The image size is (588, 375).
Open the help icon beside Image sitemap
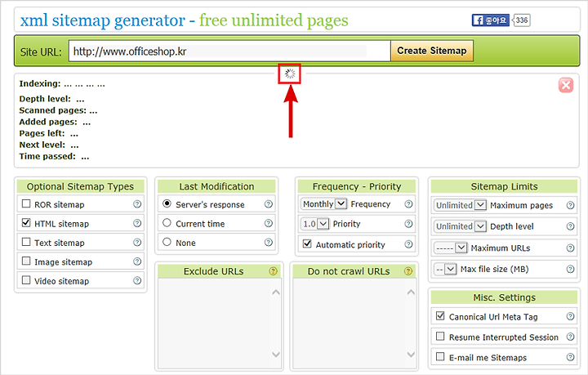click(137, 261)
